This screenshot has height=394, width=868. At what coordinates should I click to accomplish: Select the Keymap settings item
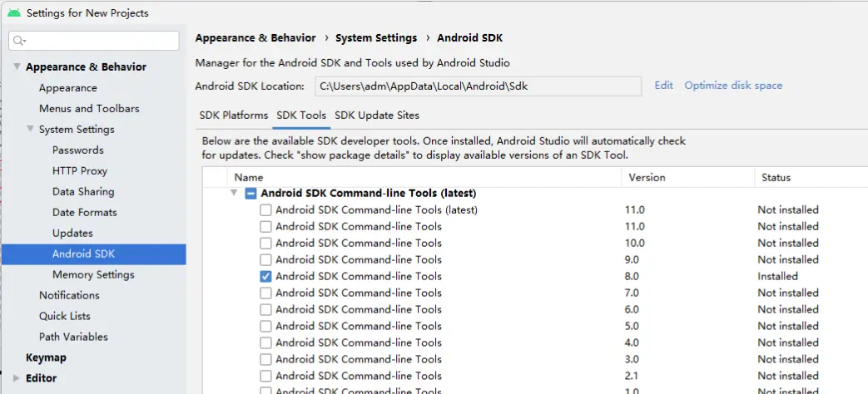click(x=46, y=357)
